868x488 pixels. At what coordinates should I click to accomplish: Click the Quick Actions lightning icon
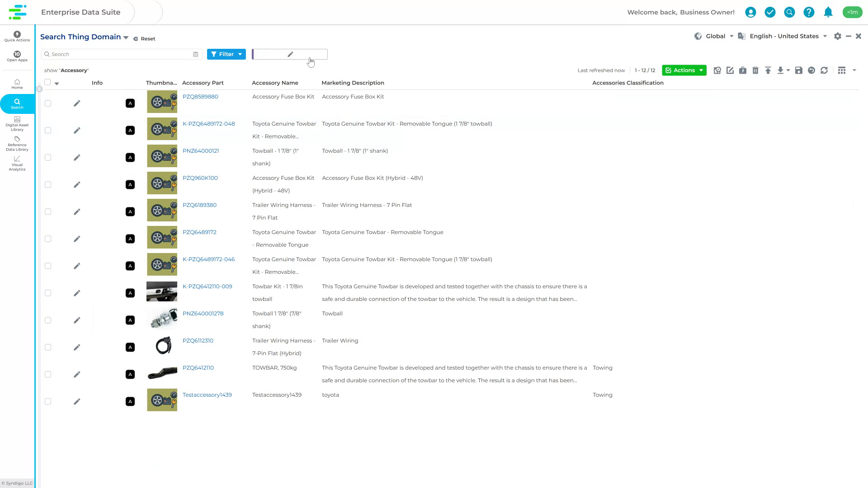tap(17, 34)
